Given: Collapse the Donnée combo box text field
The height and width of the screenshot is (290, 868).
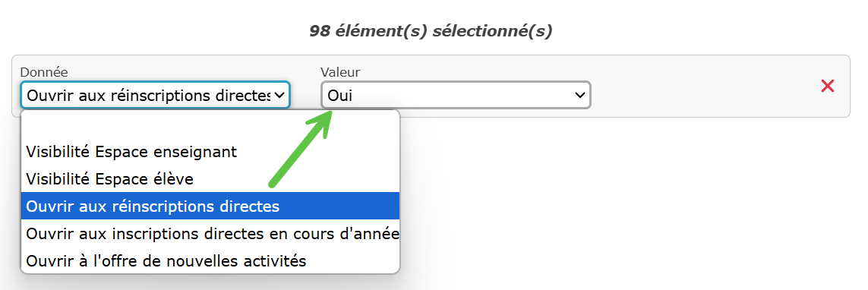Looking at the screenshot, I should pyautogui.click(x=155, y=95).
